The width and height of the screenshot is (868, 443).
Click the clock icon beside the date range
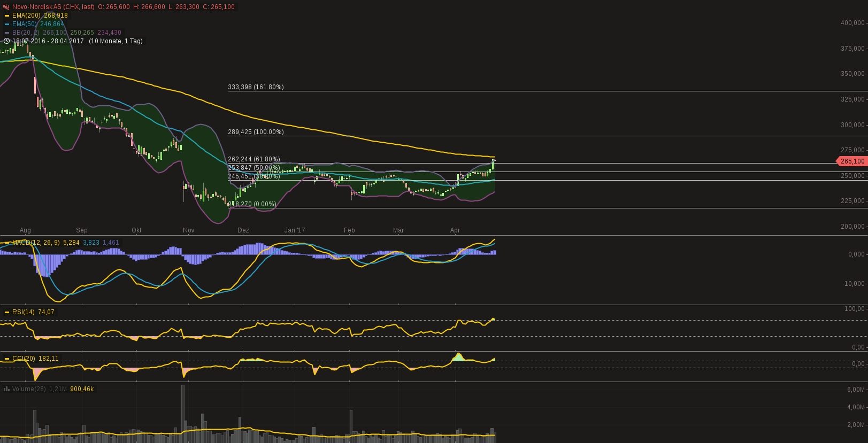[6, 41]
